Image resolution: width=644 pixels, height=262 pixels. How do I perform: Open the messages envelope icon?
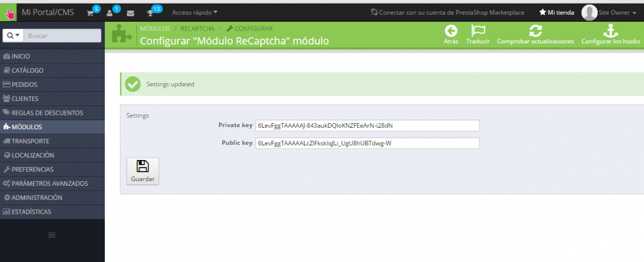[x=130, y=13]
